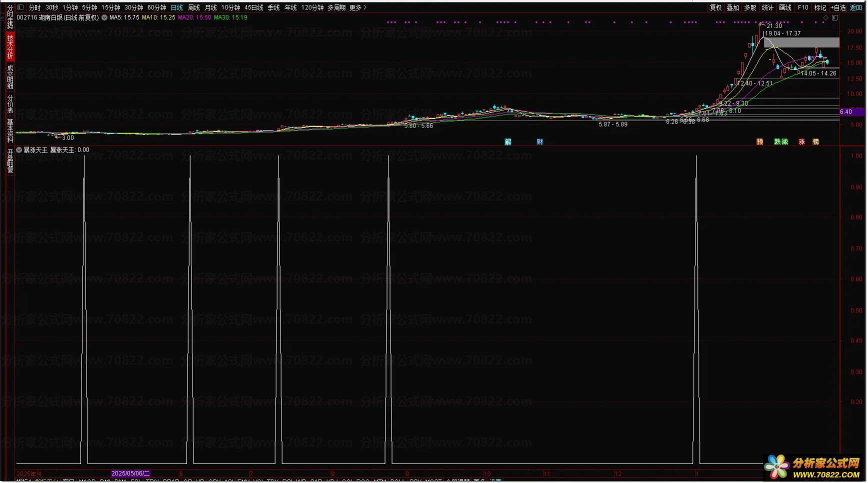Click the panel layout icon before 分时
868x483 pixels.
click(20, 7)
